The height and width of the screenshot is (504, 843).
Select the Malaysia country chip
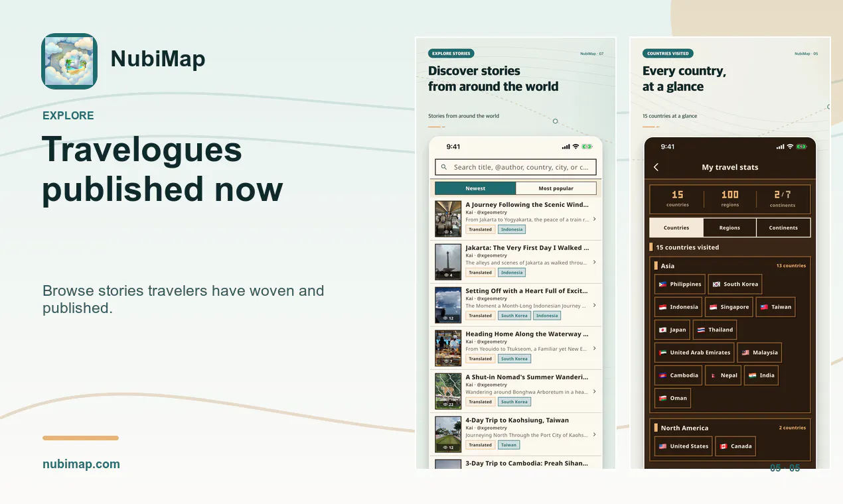click(759, 353)
